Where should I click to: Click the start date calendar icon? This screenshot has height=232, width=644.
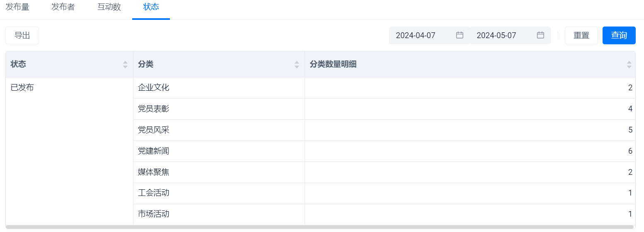pos(460,35)
